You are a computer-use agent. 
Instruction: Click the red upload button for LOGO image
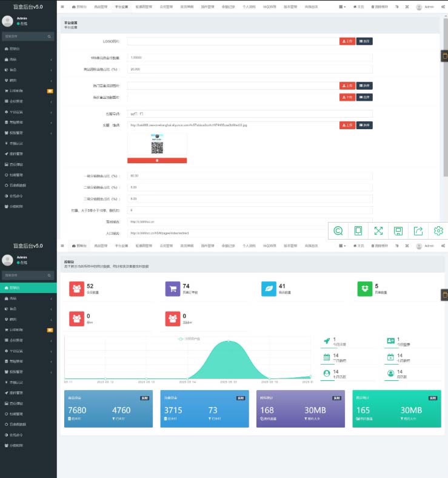tap(347, 41)
